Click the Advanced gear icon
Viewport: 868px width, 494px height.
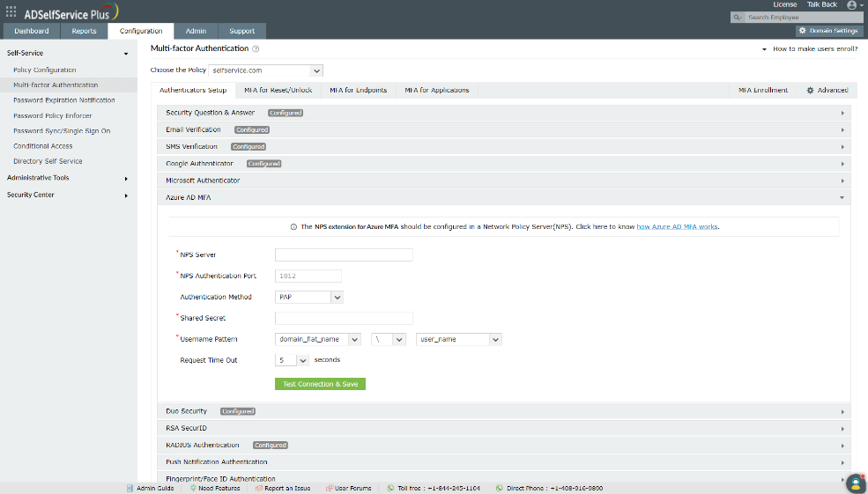pyautogui.click(x=810, y=90)
